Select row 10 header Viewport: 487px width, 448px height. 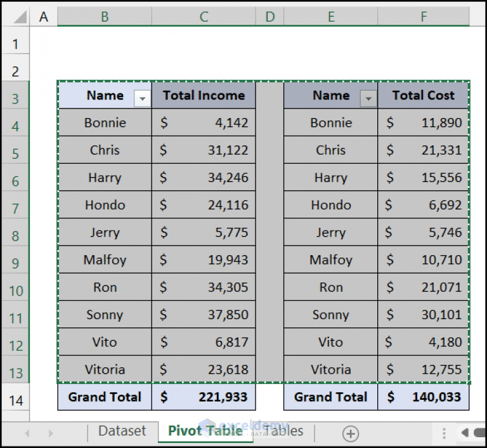15,287
